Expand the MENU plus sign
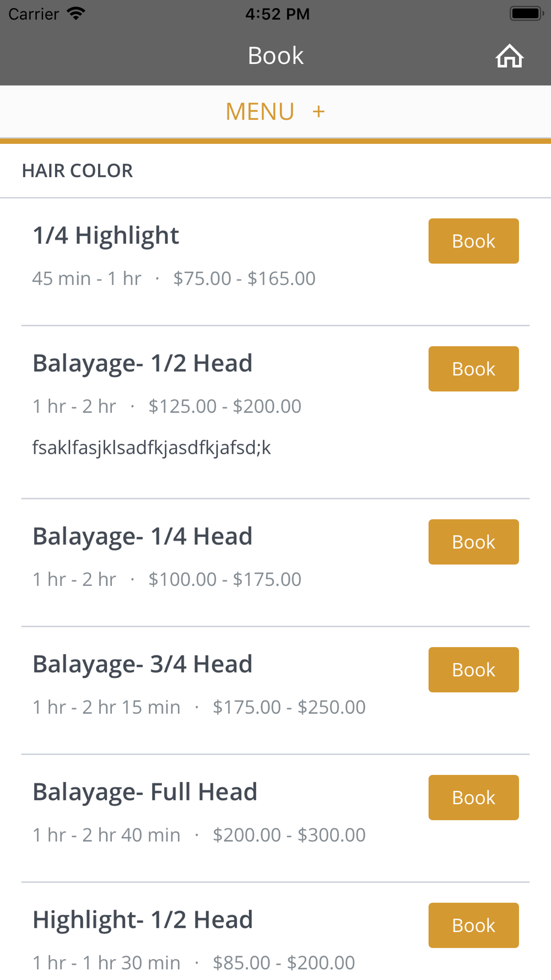The height and width of the screenshot is (980, 551). (318, 111)
